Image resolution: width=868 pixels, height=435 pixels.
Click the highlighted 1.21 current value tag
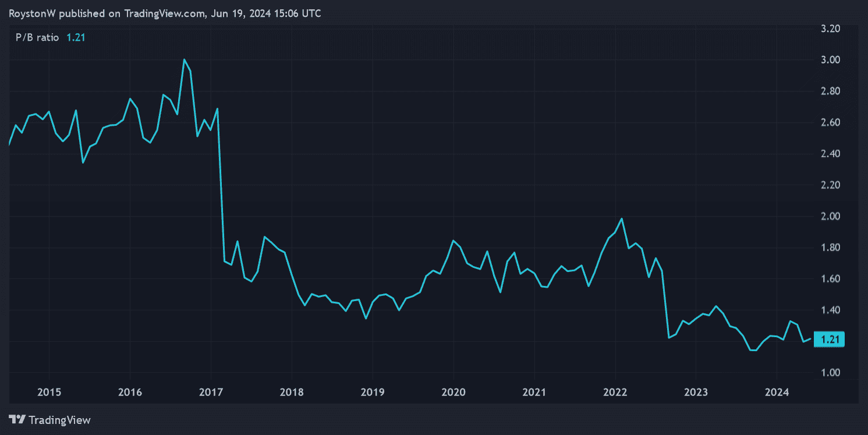tap(828, 339)
